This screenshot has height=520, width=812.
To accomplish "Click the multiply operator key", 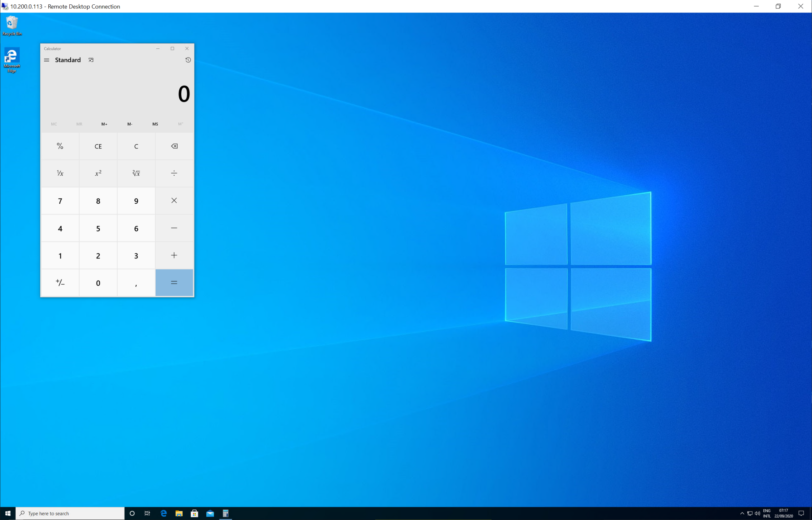I will [174, 201].
